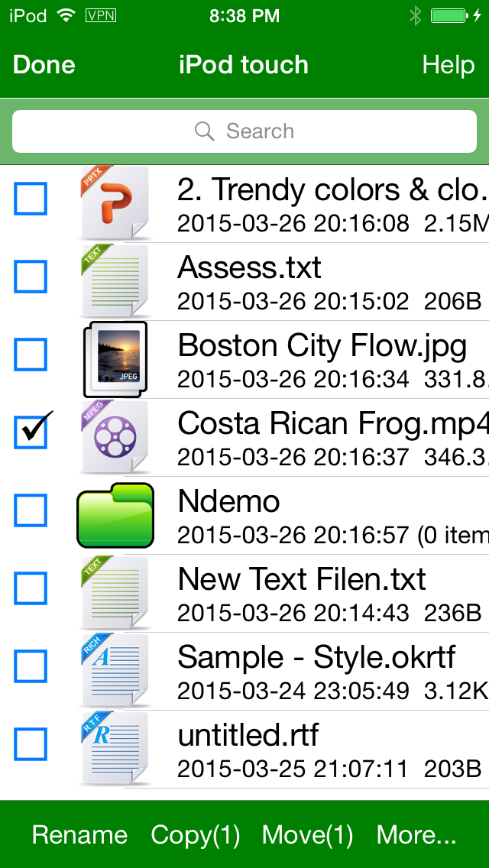Select the Assess.txt checkbox
The height and width of the screenshot is (868, 489).
click(31, 277)
